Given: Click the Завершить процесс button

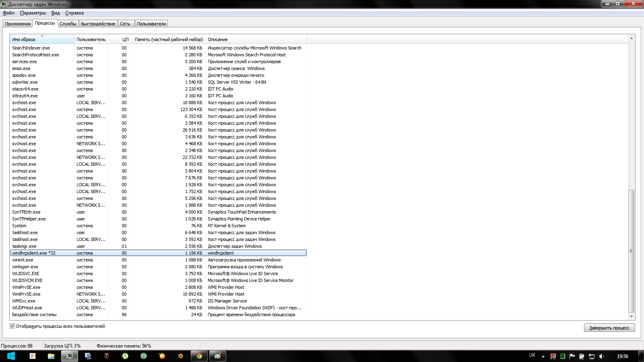Looking at the screenshot, I should (x=609, y=328).
